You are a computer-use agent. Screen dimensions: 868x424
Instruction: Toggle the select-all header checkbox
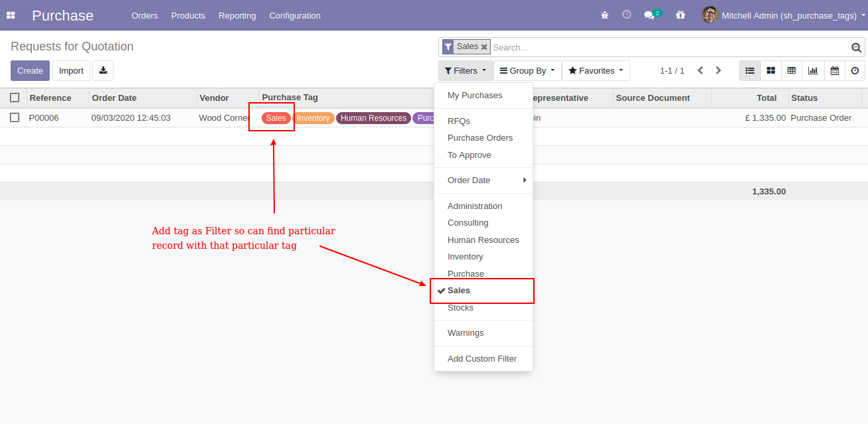[15, 98]
